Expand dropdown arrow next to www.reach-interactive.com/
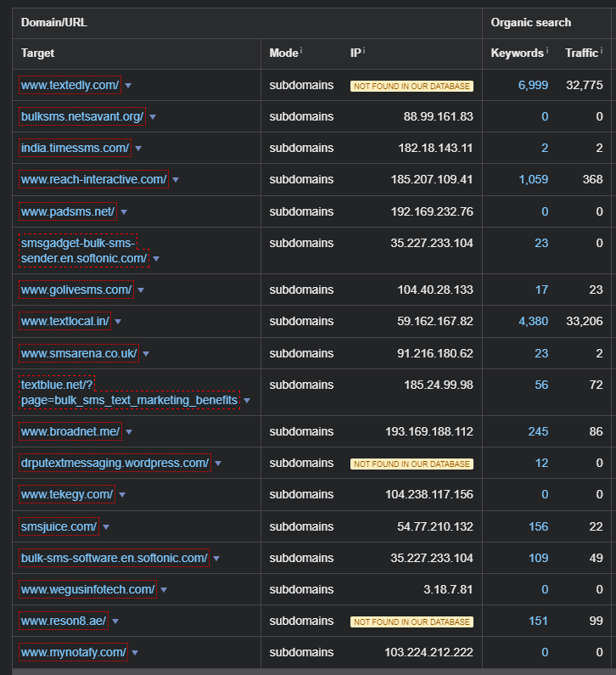Screen dimensions: 616x675 176,180
